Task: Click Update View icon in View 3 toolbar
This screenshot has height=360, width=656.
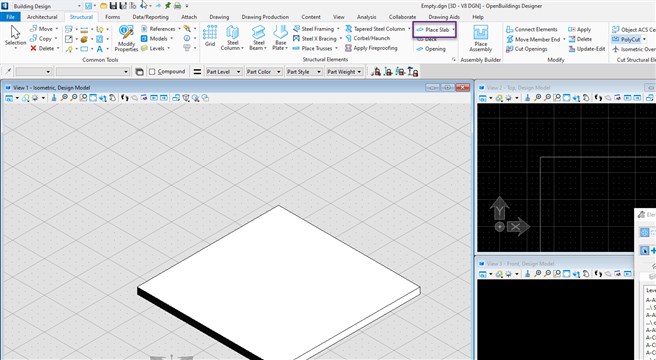Action: (x=528, y=274)
